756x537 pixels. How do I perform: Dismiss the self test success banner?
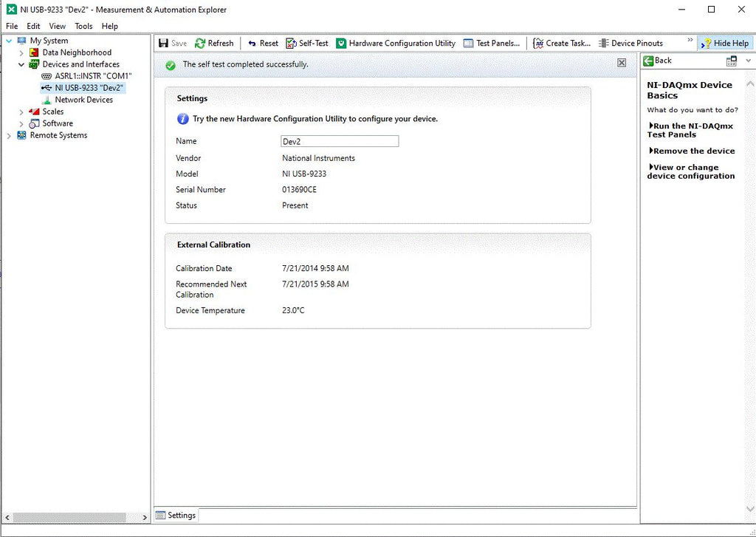622,63
